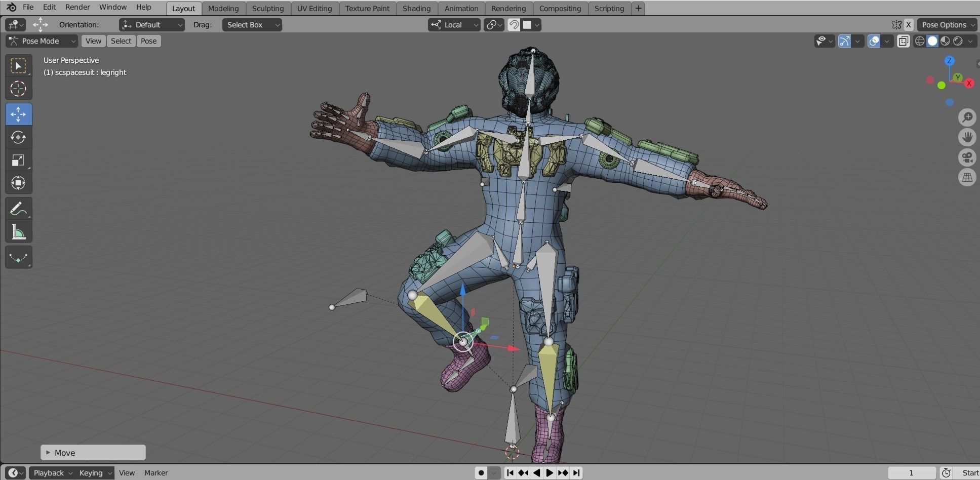Enable the snapping magnet
Viewport: 980px width, 480px height.
coord(514,24)
